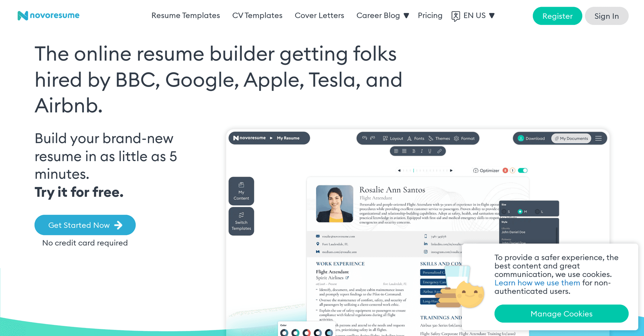Click the redo arrow in the editor toolbar
Screen dimensions: 644x336
[x=372, y=138]
